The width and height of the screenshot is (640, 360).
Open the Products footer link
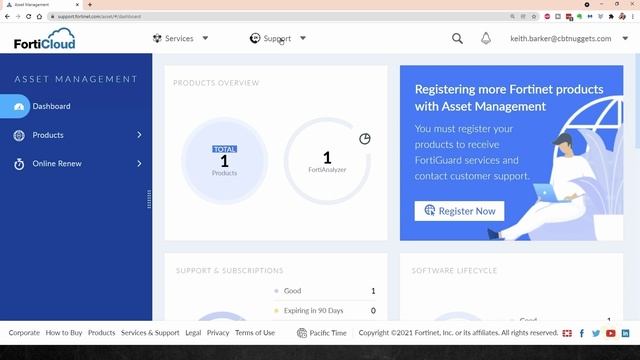coord(101,333)
